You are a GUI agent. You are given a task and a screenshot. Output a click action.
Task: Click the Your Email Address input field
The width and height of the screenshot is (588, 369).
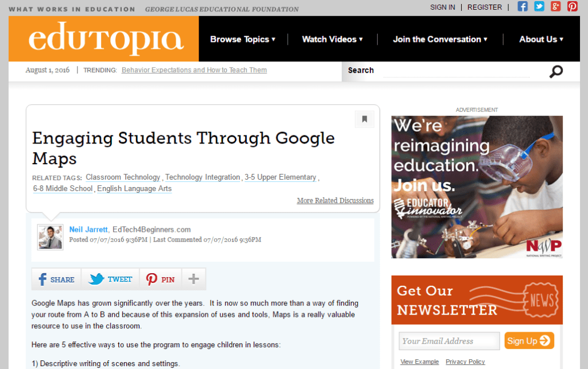(449, 341)
